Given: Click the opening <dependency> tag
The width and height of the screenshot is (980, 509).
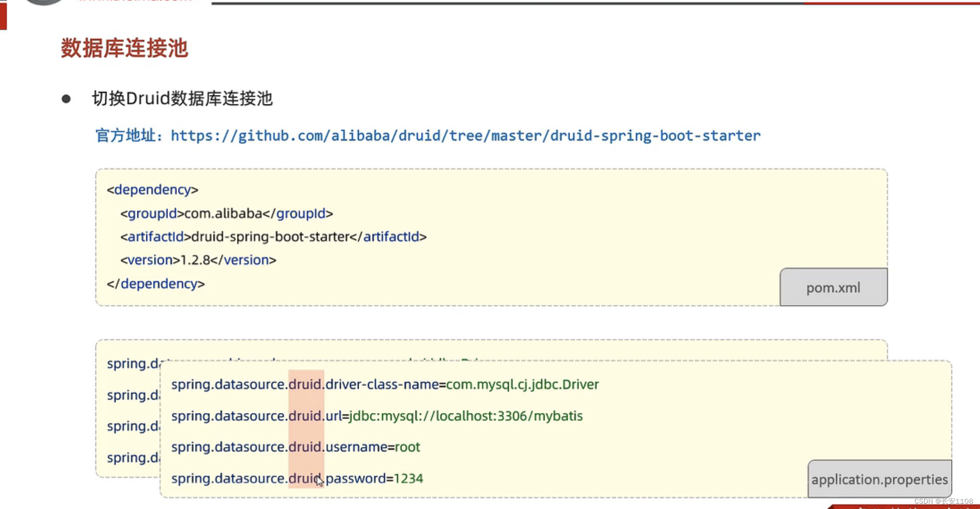Looking at the screenshot, I should click(153, 190).
